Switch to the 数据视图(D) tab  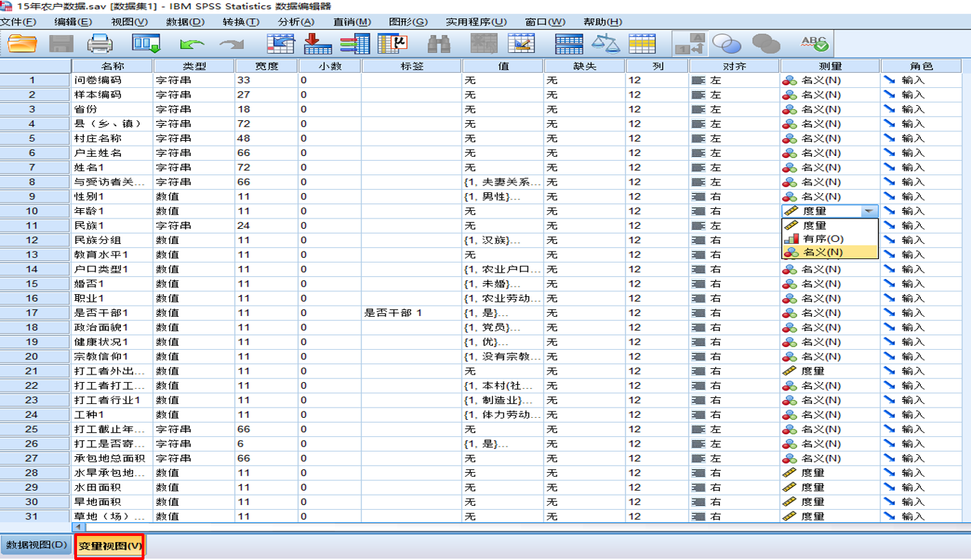pyautogui.click(x=36, y=546)
